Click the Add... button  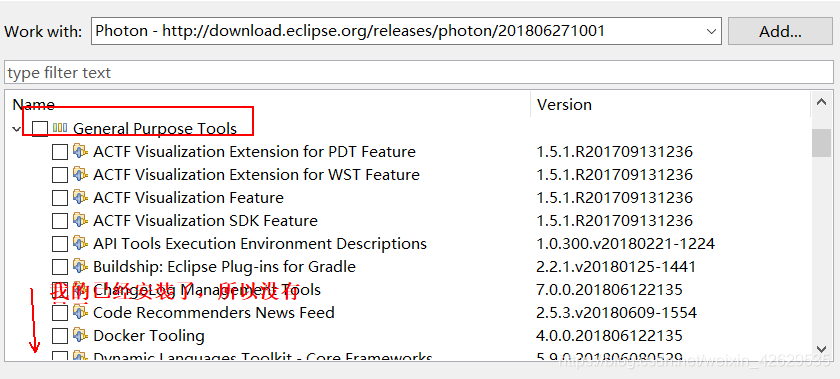tap(780, 31)
